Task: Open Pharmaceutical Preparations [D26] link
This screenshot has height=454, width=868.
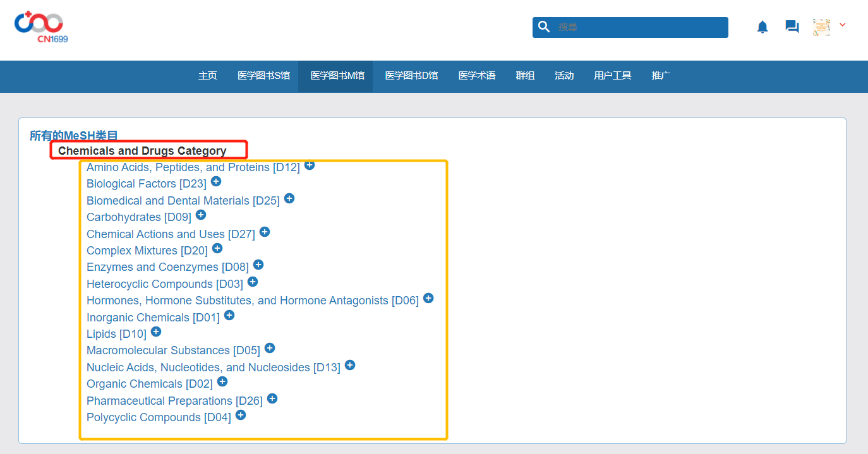Action: tap(174, 401)
